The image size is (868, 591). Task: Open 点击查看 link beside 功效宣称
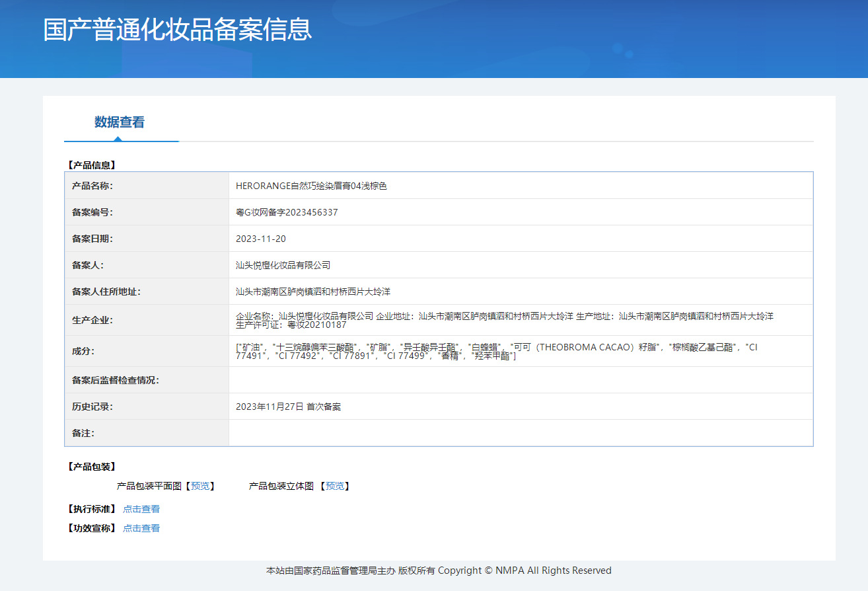click(141, 528)
